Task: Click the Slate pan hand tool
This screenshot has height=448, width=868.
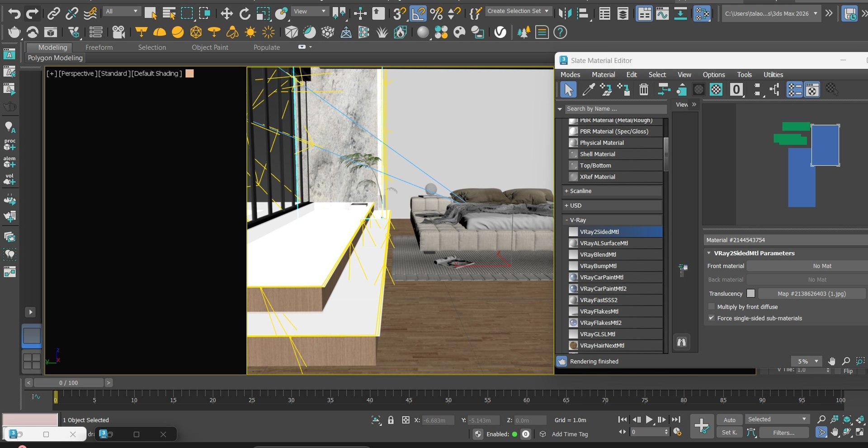Action: pyautogui.click(x=831, y=361)
